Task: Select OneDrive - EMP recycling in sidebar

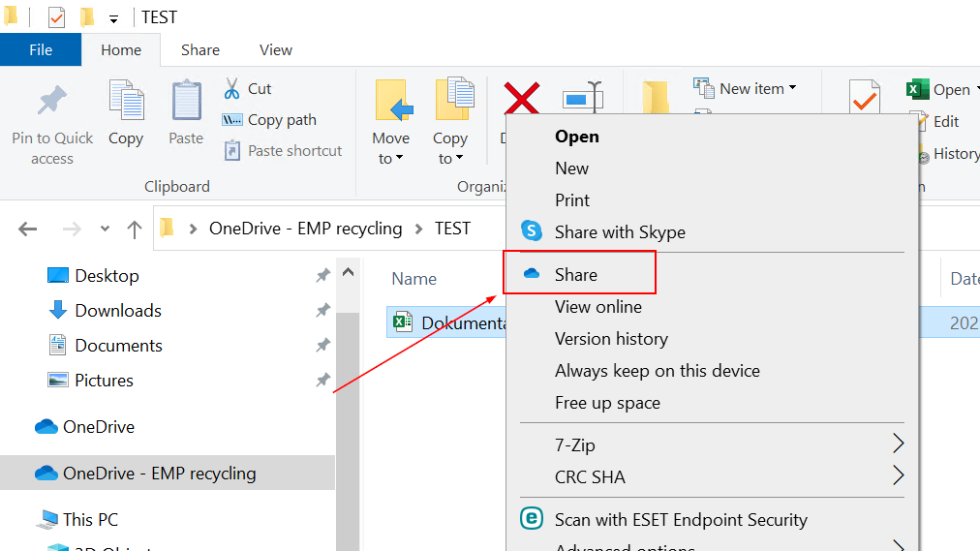Action: (159, 474)
